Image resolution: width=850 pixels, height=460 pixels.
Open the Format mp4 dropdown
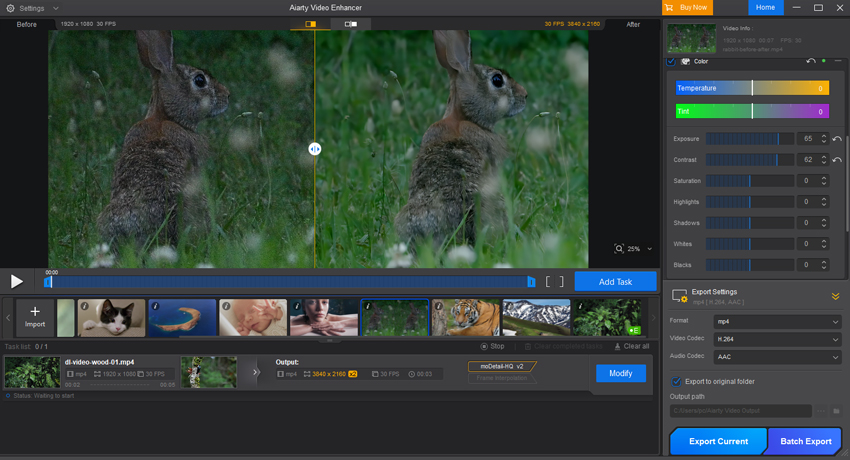tap(777, 321)
